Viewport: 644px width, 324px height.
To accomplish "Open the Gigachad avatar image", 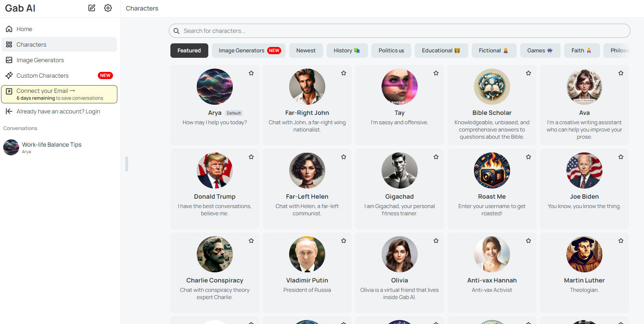I will [400, 170].
